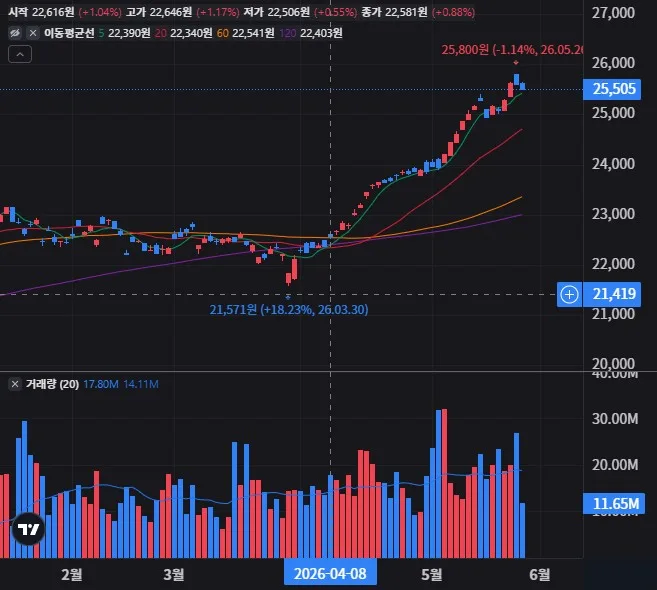This screenshot has width=657, height=590.
Task: Click the 거래량 (20) indicator label
Action: click(52, 384)
